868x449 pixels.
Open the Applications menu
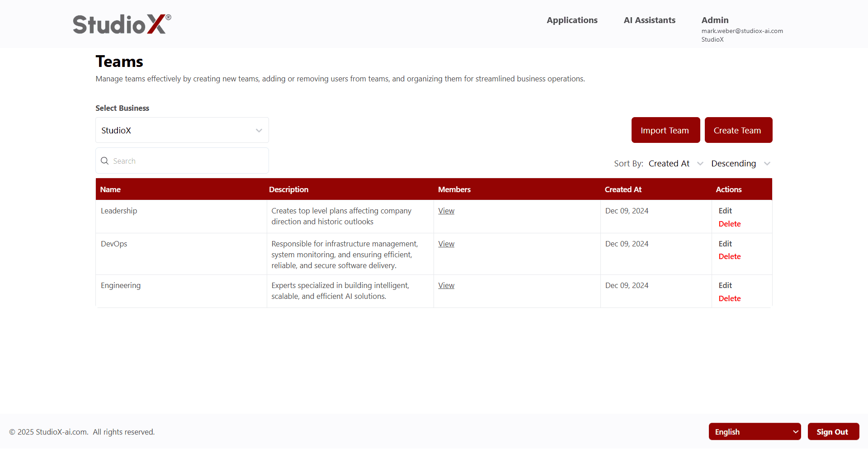coord(572,20)
